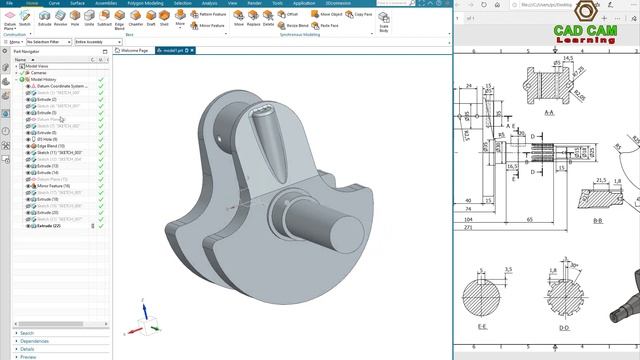640x360 pixels.
Task: Select the Replace face tool
Action: tap(253, 18)
